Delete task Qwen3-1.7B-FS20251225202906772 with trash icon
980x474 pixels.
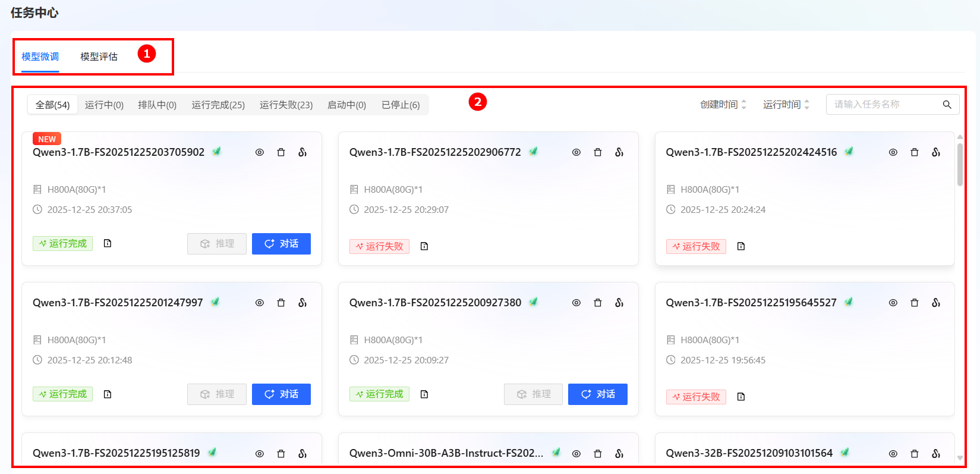click(598, 152)
